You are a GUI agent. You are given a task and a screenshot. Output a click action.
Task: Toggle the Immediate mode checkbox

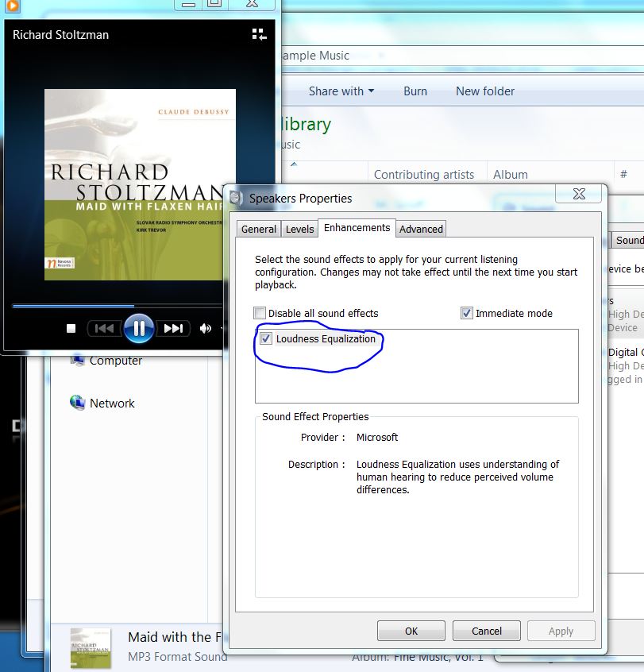click(x=467, y=313)
